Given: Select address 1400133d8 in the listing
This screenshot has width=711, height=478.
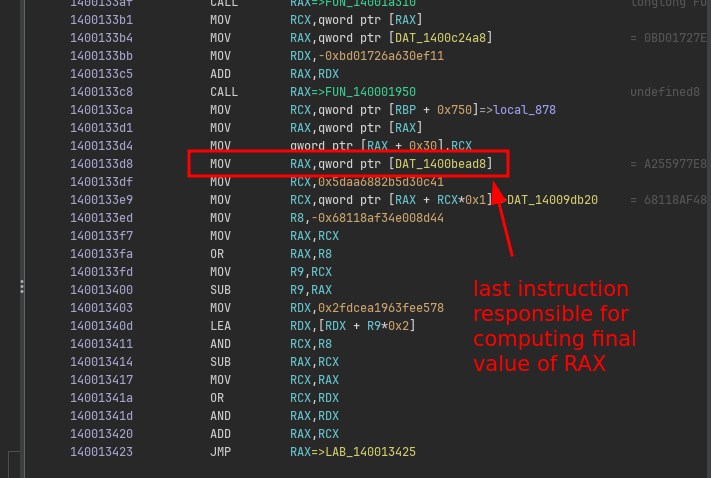Looking at the screenshot, I should 103,164.
